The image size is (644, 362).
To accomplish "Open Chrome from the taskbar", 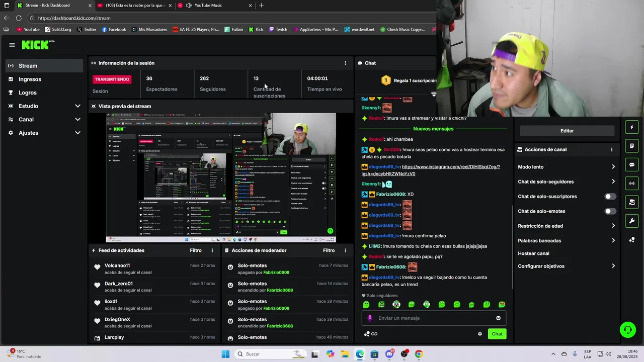I will point(419,354).
